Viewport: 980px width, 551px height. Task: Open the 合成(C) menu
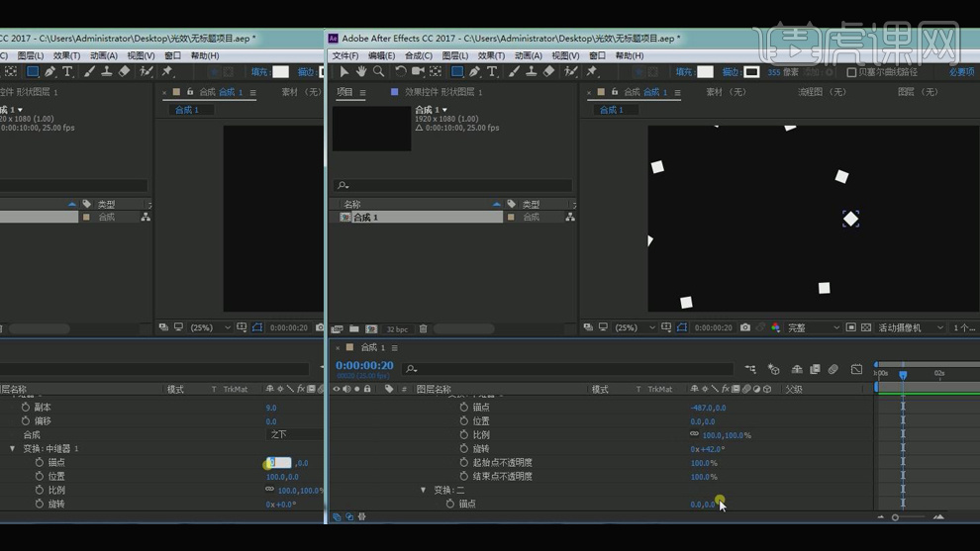pos(418,55)
